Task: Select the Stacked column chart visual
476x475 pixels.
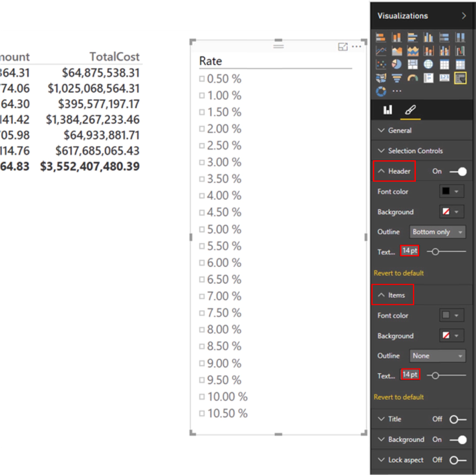Action: [397, 37]
